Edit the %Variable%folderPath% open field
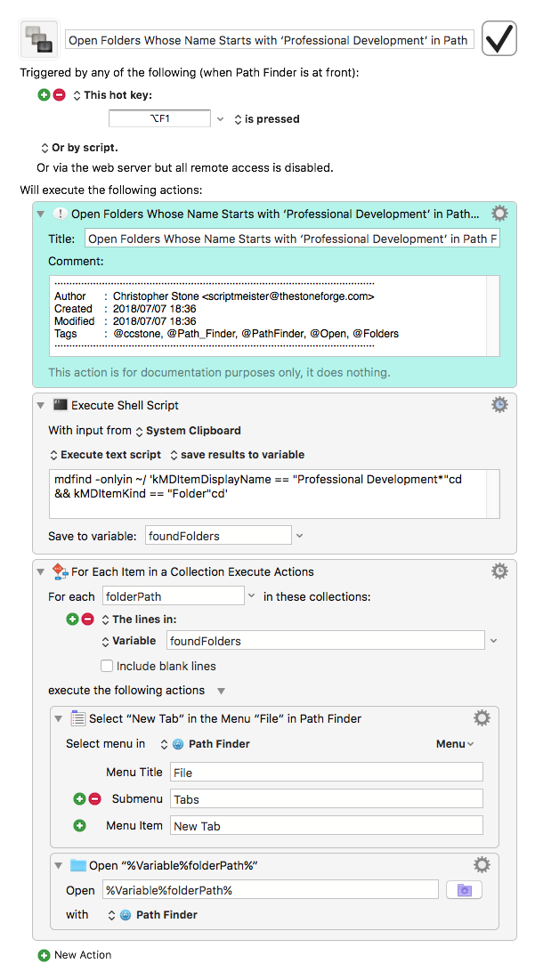535x980 pixels. click(x=271, y=890)
